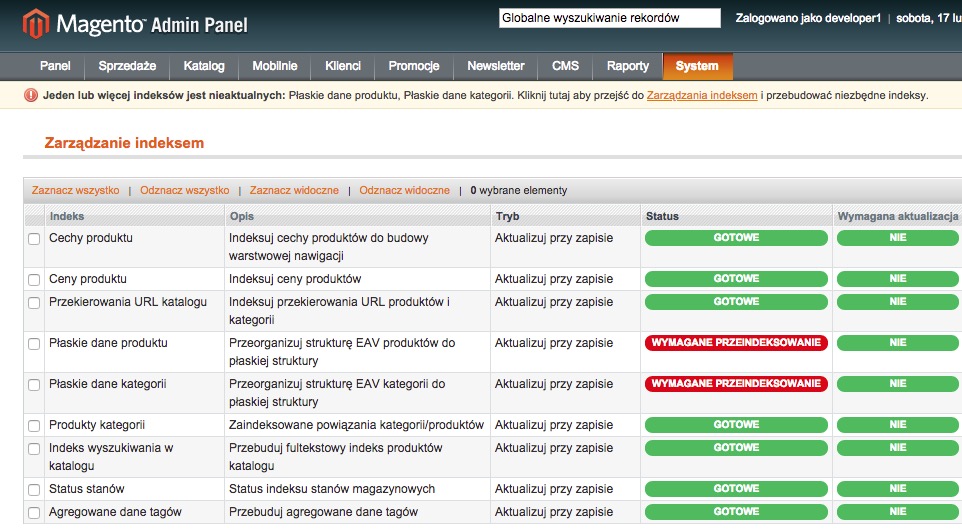Screen dimensions: 962x532
Task: Click red status badge for Płaskie dane produktu
Action: pos(736,343)
